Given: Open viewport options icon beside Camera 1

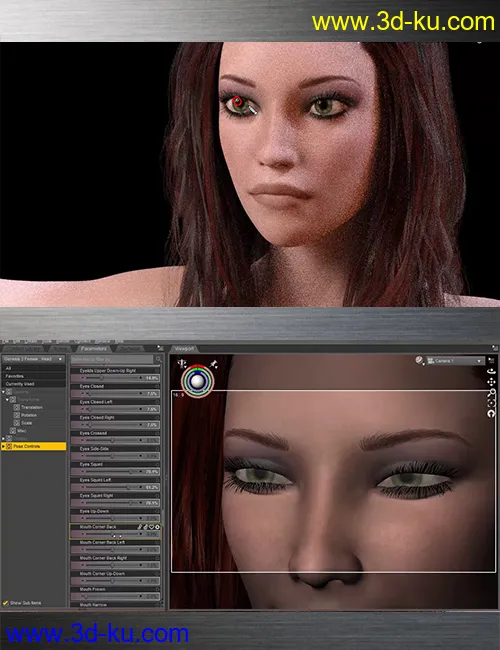Looking at the screenshot, I should 492,361.
